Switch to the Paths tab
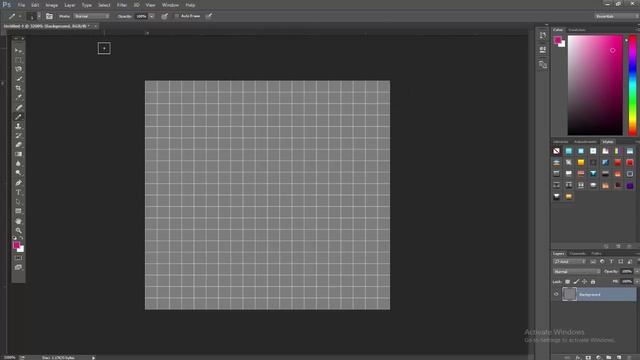Viewport: 640px width, 360px height. (x=596, y=253)
